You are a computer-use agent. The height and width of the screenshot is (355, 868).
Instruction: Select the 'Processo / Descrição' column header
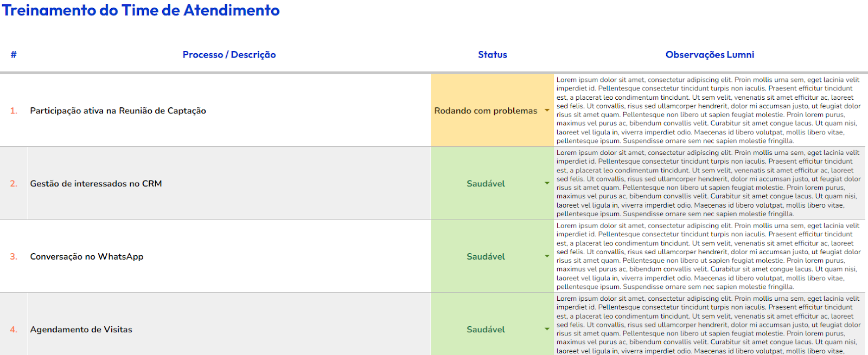(x=229, y=55)
